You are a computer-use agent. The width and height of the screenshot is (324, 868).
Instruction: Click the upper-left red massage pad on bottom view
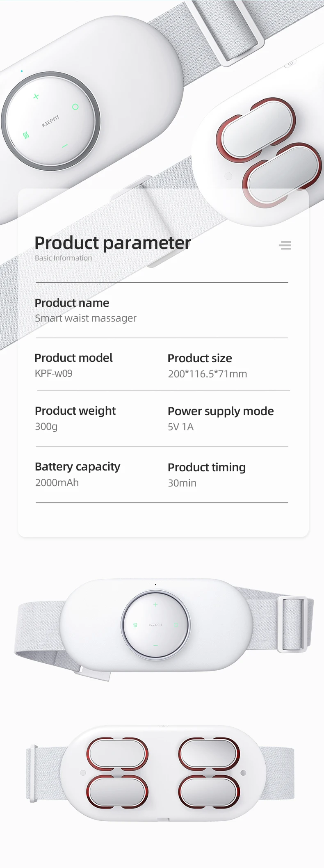coord(117,754)
